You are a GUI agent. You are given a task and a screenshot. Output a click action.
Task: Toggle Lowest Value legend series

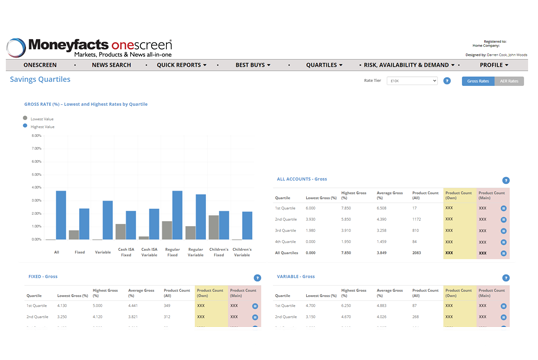[38, 119]
